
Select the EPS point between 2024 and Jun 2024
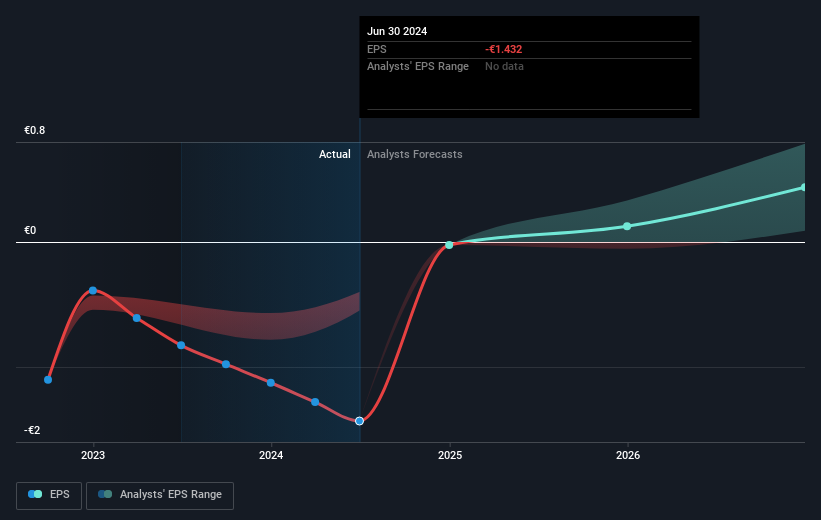tap(315, 402)
